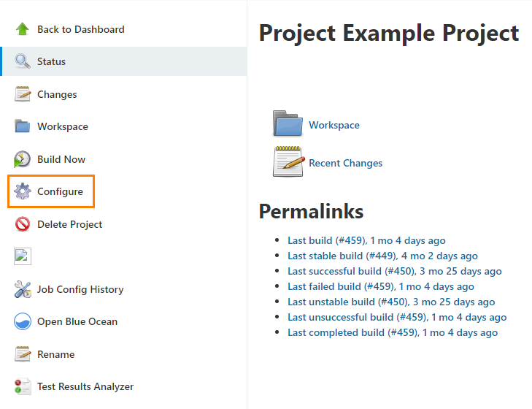Image resolution: width=532 pixels, height=409 pixels.
Task: Open the Configure page
Action: pyautogui.click(x=60, y=191)
